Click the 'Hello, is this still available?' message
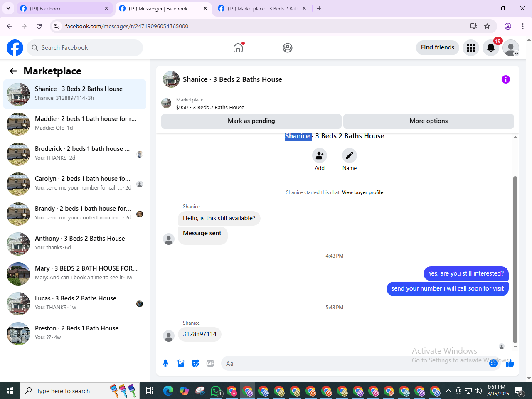Image resolution: width=532 pixels, height=399 pixels. [x=219, y=218]
